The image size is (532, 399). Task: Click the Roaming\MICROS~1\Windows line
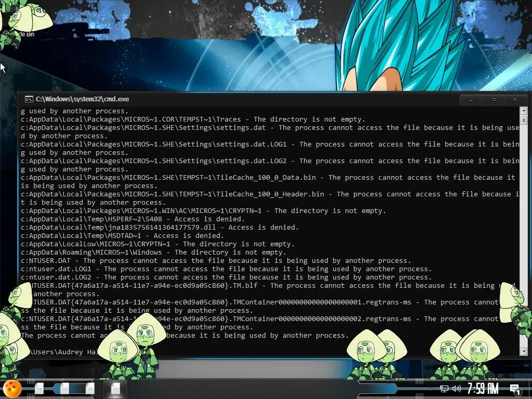coord(154,252)
